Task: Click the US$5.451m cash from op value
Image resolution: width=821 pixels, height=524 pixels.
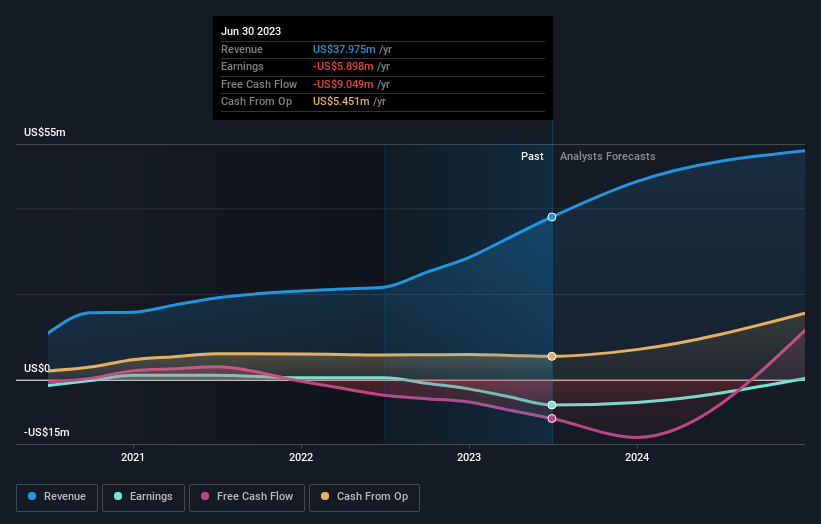Action: [x=341, y=102]
